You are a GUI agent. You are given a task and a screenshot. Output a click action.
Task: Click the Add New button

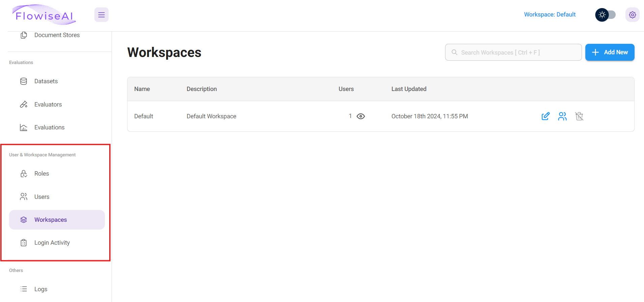[x=610, y=52]
